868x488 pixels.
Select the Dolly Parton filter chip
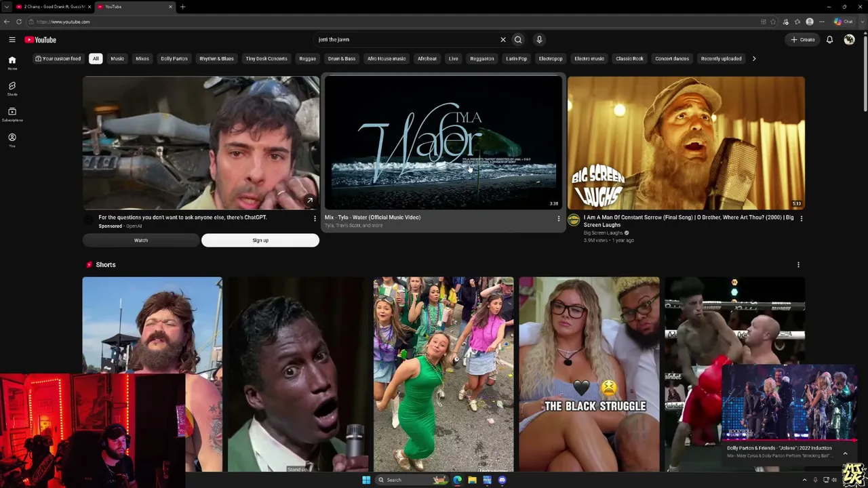(x=174, y=59)
